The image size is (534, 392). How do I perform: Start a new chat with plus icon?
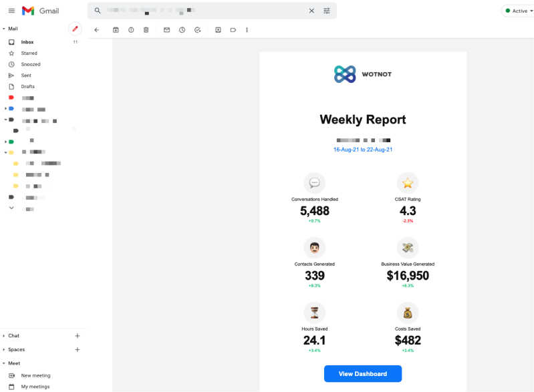[78, 336]
